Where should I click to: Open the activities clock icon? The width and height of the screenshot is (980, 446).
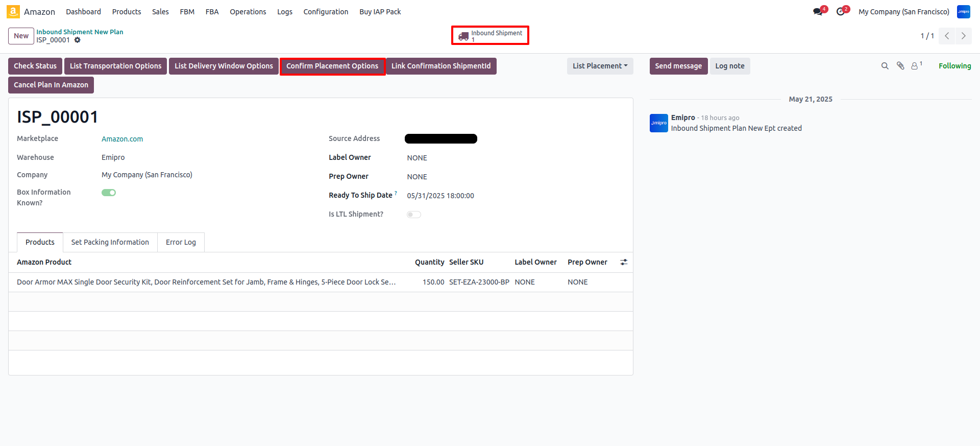point(840,12)
